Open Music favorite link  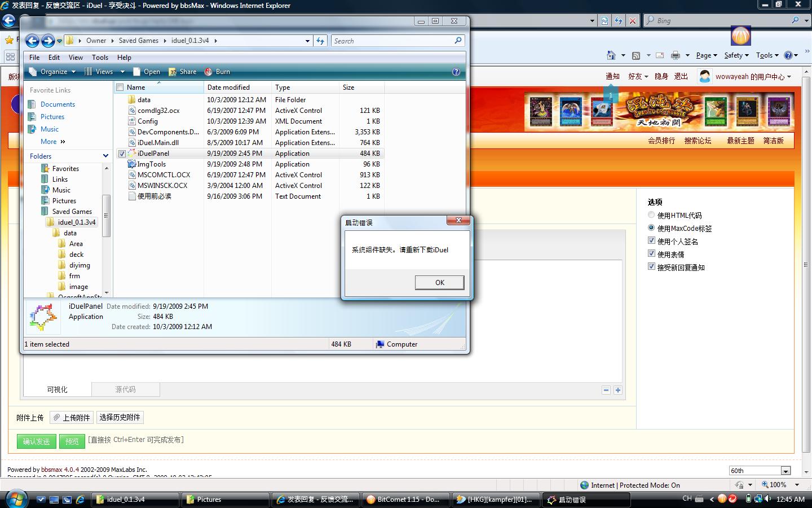click(x=50, y=129)
